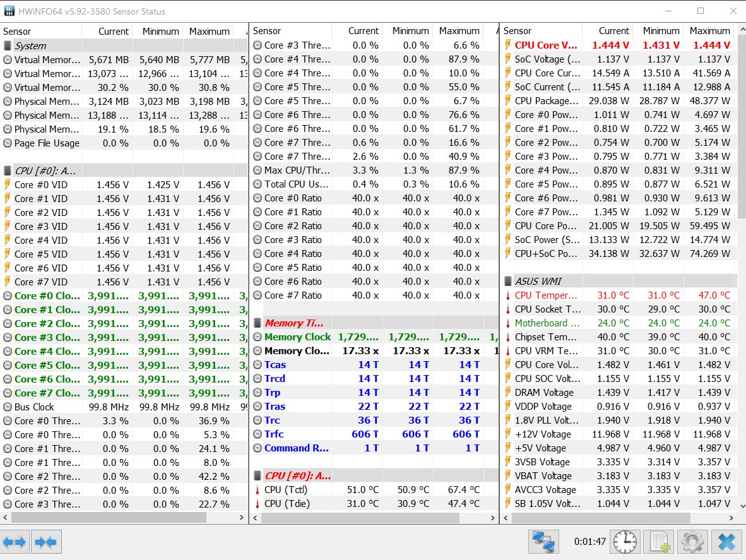Close sensor window with blue X icon
Viewport: 746px width, 560px height.
726,542
